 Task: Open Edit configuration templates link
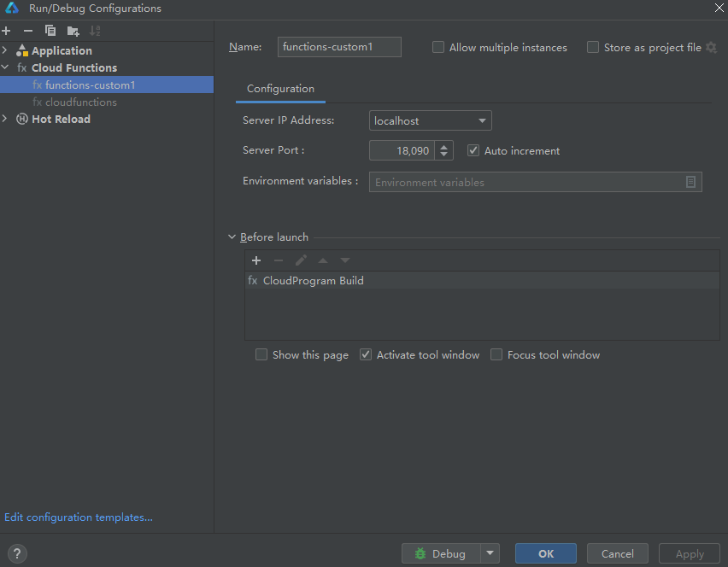(79, 517)
